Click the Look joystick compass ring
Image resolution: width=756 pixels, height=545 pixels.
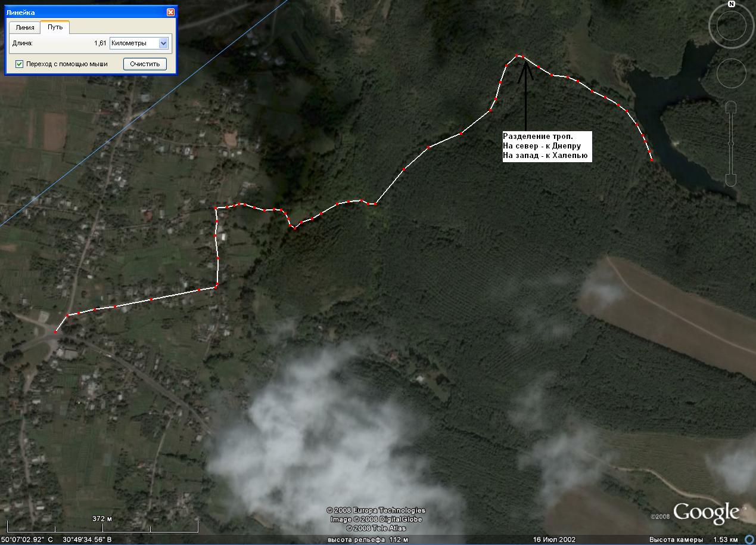[731, 26]
